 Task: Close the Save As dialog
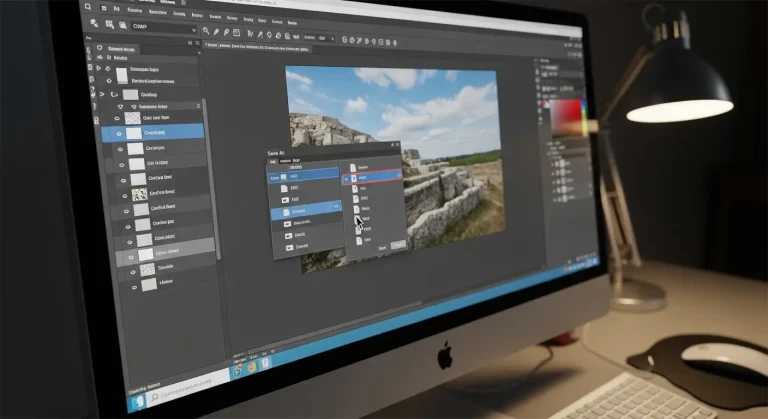397,145
